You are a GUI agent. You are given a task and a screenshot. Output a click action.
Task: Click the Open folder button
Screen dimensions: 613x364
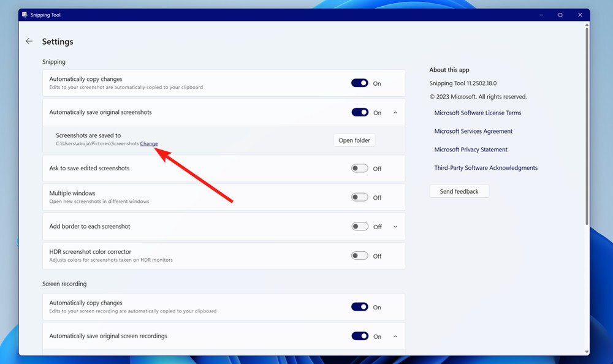coord(354,140)
